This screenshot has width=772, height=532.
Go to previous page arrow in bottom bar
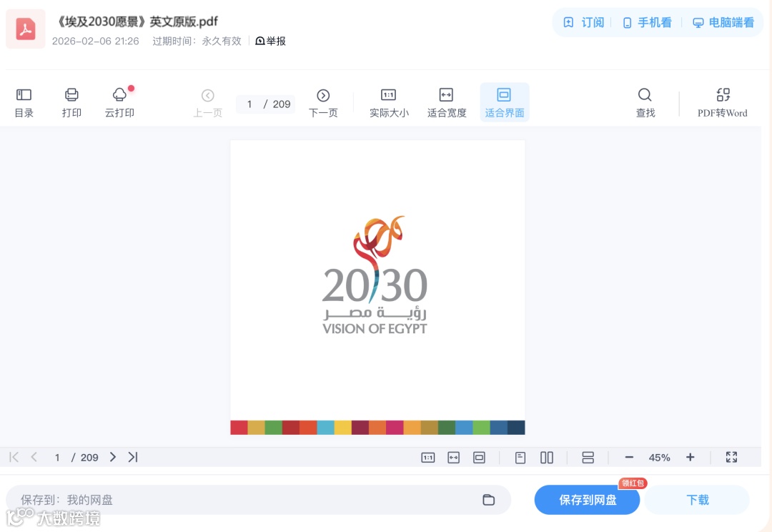coord(34,457)
